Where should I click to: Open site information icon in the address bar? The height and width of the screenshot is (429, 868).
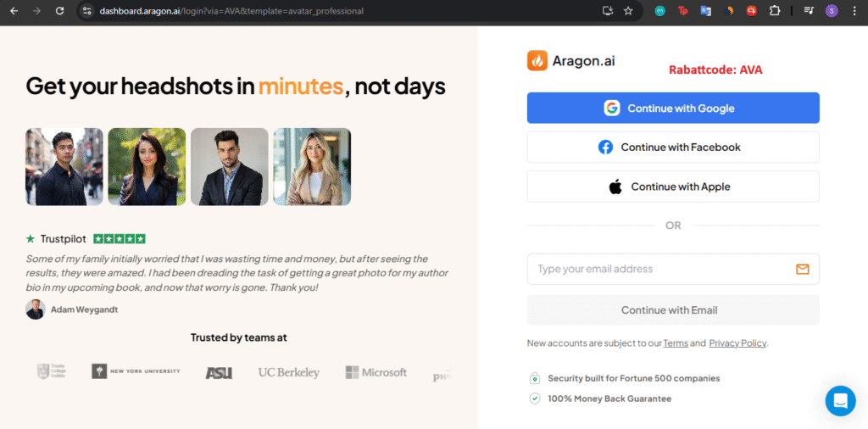[x=86, y=10]
